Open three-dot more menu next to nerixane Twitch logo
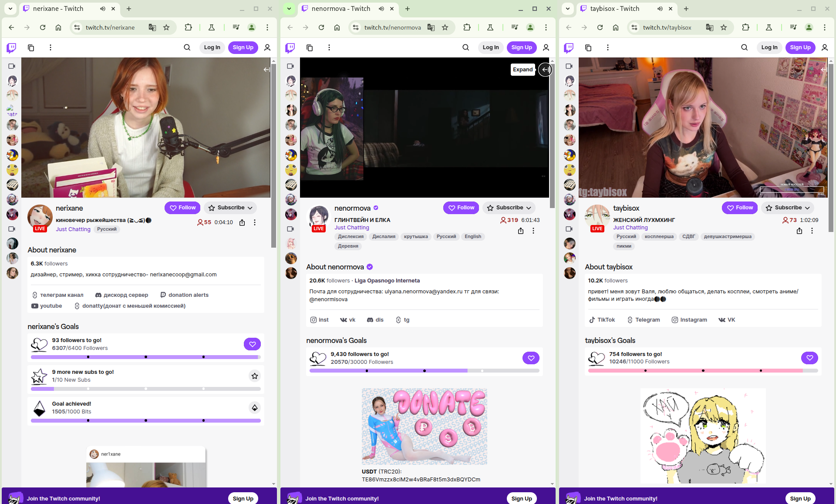 [51, 47]
